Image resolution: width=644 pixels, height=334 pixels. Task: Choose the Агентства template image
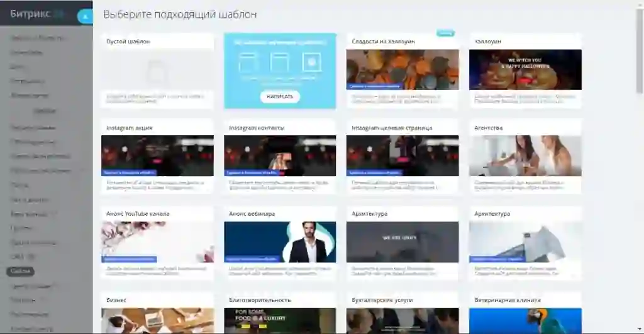coord(525,156)
